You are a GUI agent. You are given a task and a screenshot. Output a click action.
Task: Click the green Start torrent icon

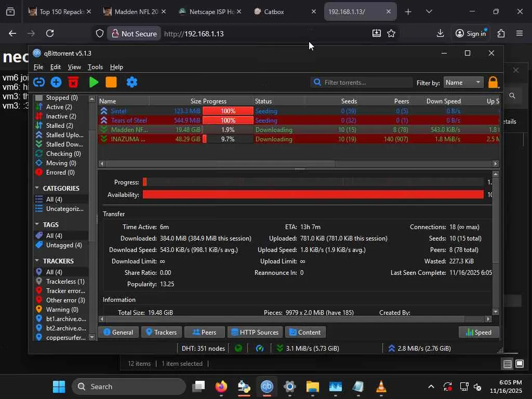point(94,82)
